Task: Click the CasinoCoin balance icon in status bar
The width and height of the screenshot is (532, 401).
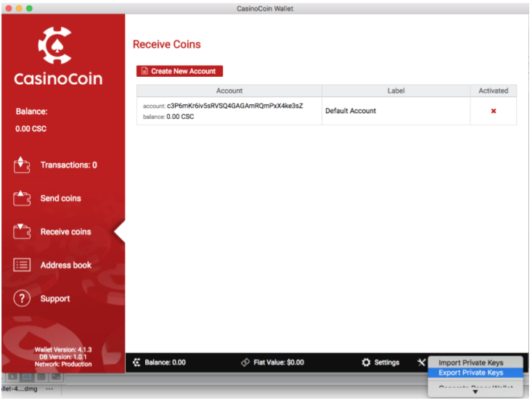Action: click(x=136, y=363)
